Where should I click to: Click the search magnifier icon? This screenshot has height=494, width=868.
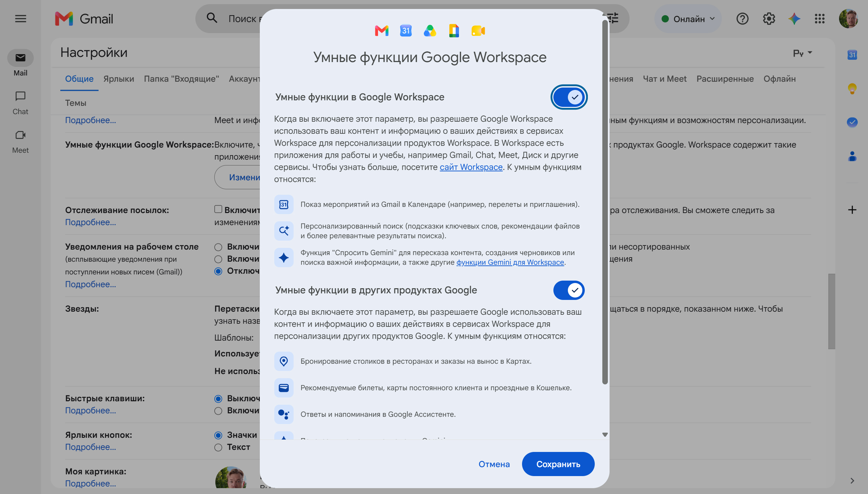point(212,18)
